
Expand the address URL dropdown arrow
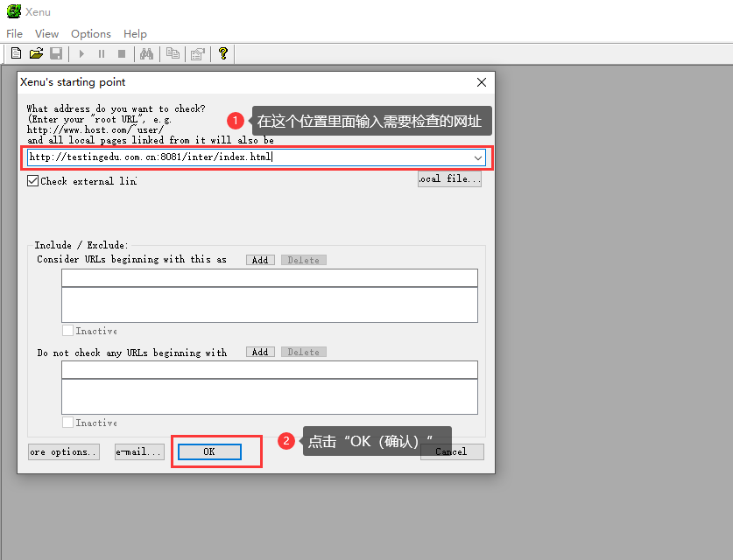pyautogui.click(x=478, y=157)
